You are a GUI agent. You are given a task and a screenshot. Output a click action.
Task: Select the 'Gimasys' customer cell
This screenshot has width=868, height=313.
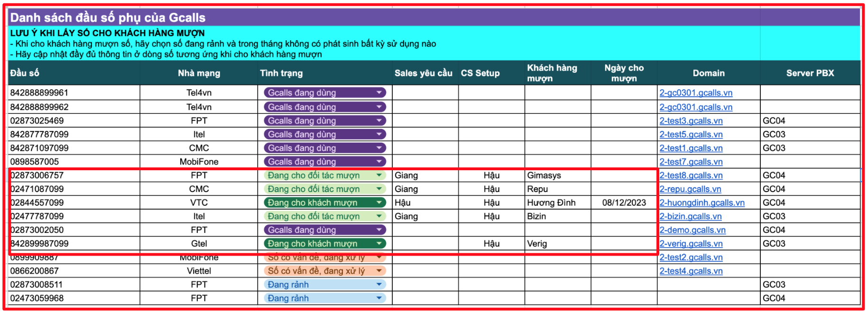544,175
